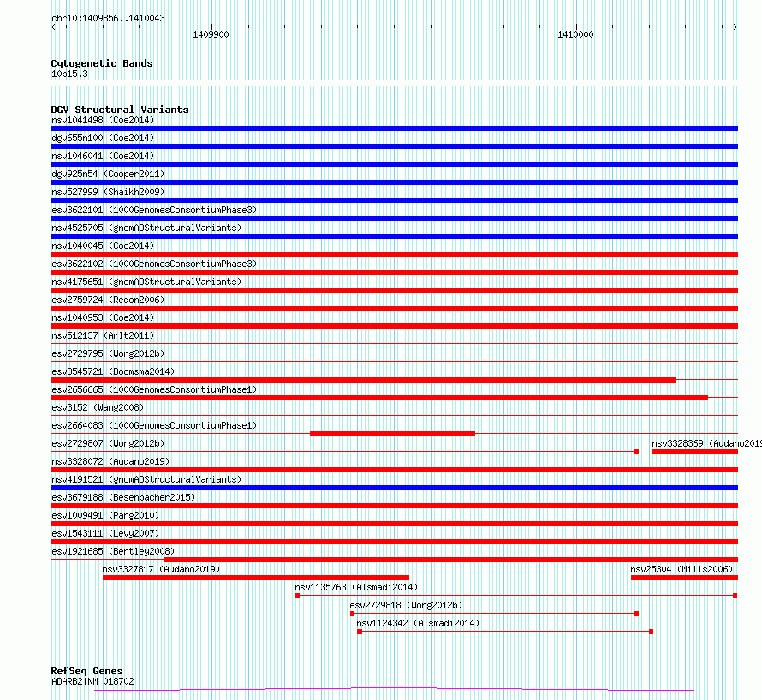Select nsv3328369 (Audano2019) label
762x700 pixels.
[706, 443]
